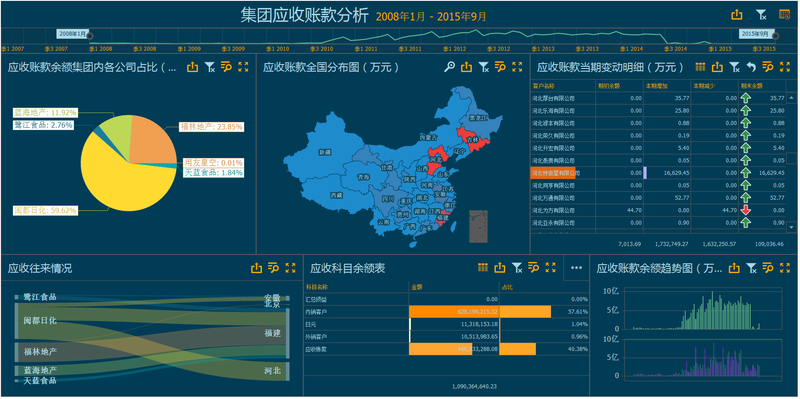Switch to grid view in the 应收科目余额表 panel
Screen dimensions: 800x399
(483, 267)
